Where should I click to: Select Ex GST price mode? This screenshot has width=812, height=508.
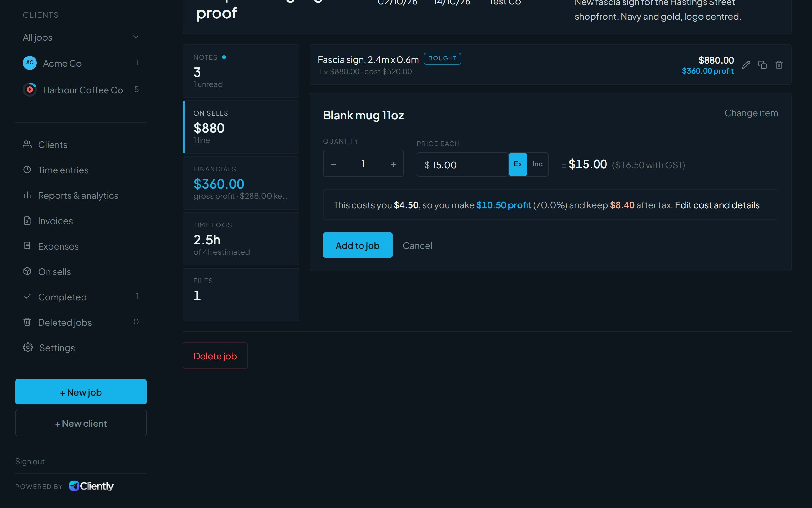click(x=518, y=164)
